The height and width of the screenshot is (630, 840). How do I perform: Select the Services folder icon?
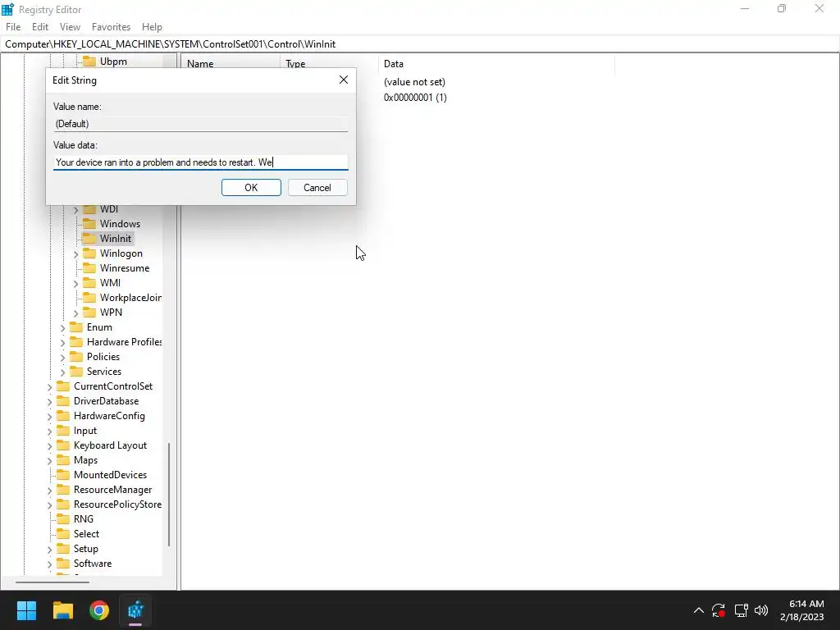[x=76, y=372]
